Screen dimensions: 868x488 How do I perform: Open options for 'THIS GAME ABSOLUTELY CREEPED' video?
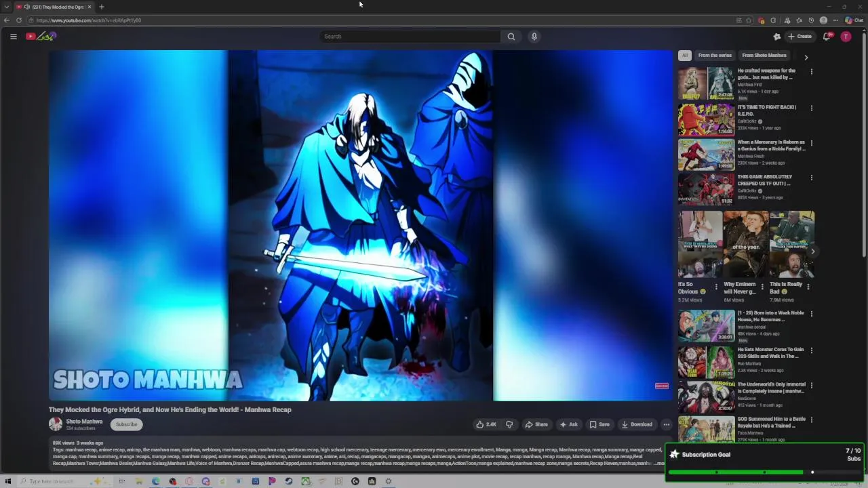811,178
